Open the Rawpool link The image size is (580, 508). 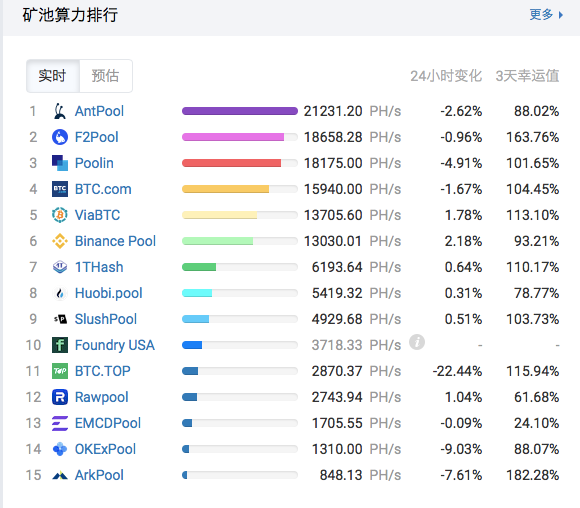[102, 397]
